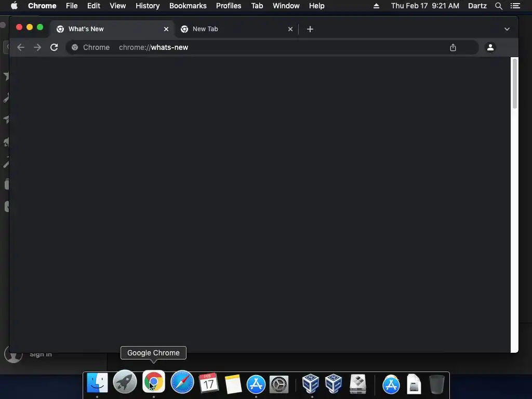Click the eject icon in menu bar

tap(376, 6)
